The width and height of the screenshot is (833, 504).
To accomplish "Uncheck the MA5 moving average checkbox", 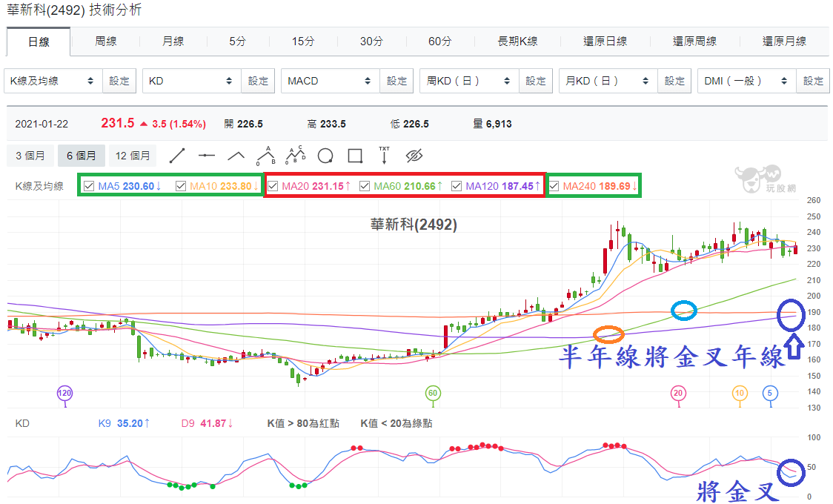I will (x=89, y=186).
